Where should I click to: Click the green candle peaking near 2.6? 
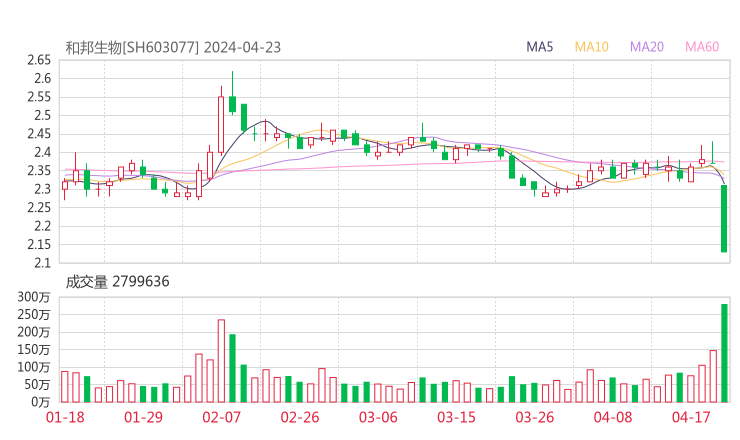click(x=232, y=103)
